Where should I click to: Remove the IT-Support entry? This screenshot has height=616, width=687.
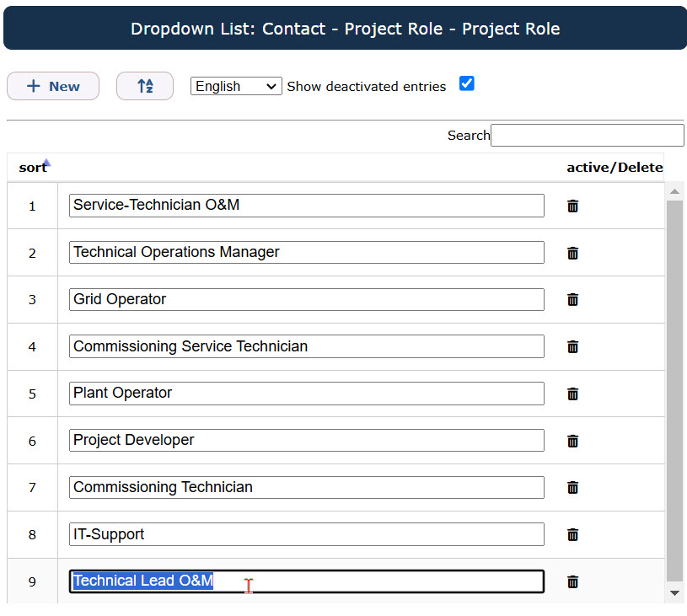tap(572, 534)
